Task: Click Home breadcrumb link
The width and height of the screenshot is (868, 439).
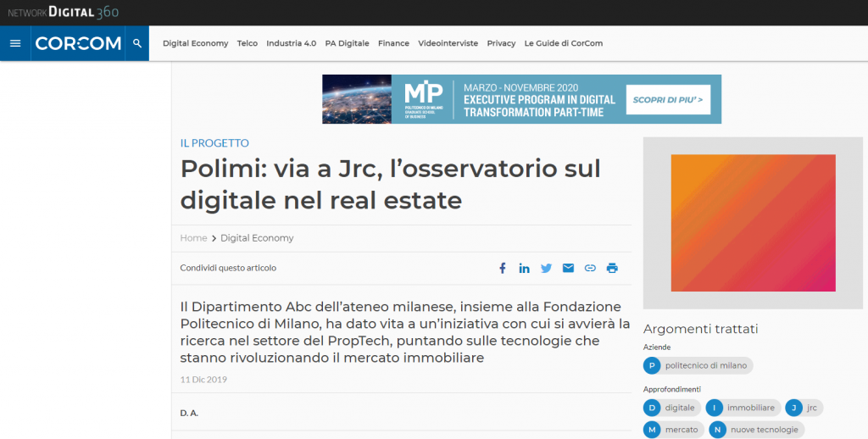Action: click(x=193, y=238)
